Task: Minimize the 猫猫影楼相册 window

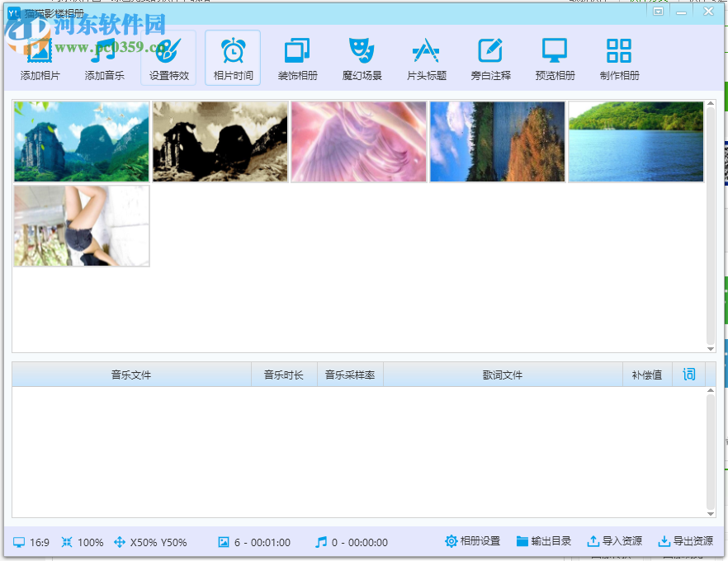Action: pyautogui.click(x=681, y=12)
